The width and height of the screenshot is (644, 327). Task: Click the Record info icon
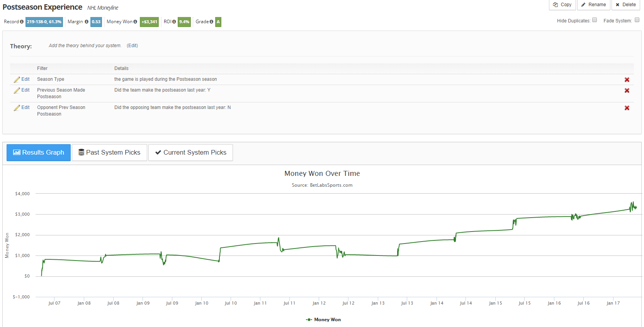[x=22, y=22]
